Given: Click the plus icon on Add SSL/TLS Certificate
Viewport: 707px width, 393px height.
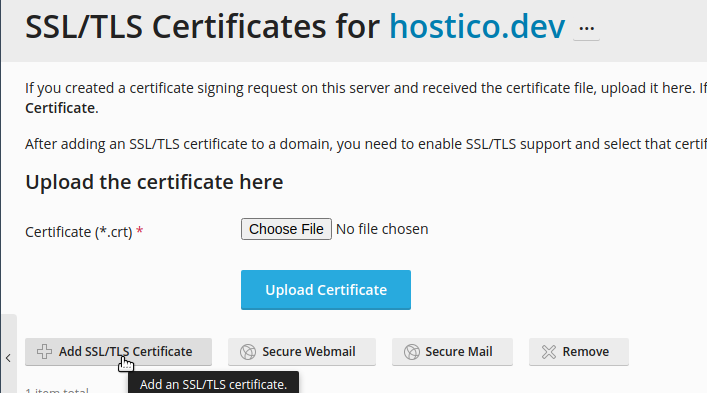Looking at the screenshot, I should click(44, 352).
